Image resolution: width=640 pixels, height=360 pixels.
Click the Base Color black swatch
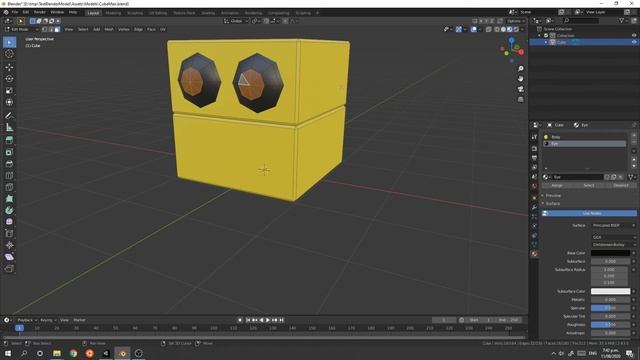pos(610,253)
